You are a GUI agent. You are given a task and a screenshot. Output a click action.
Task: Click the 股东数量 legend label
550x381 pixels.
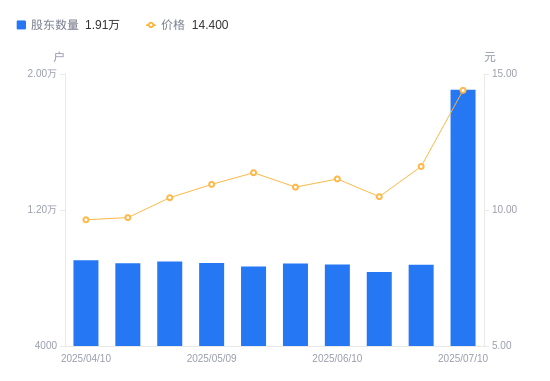[x=55, y=25]
